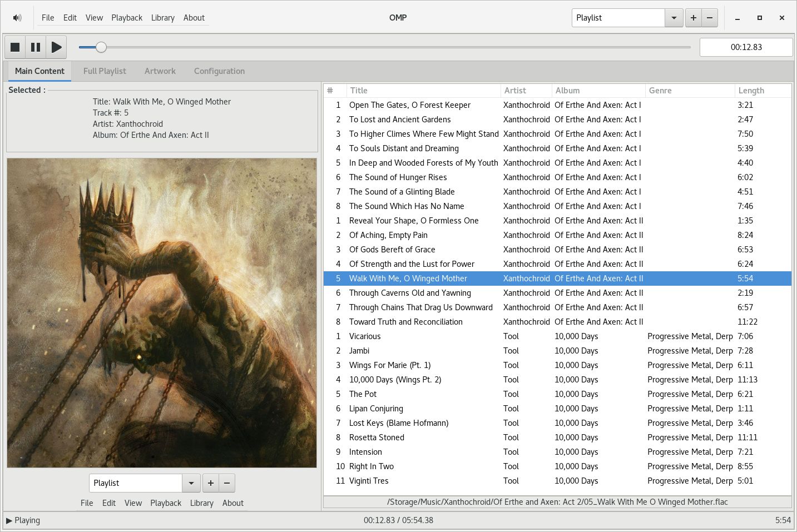Image resolution: width=797 pixels, height=532 pixels.
Task: Open the Configuration tab
Action: pos(219,71)
